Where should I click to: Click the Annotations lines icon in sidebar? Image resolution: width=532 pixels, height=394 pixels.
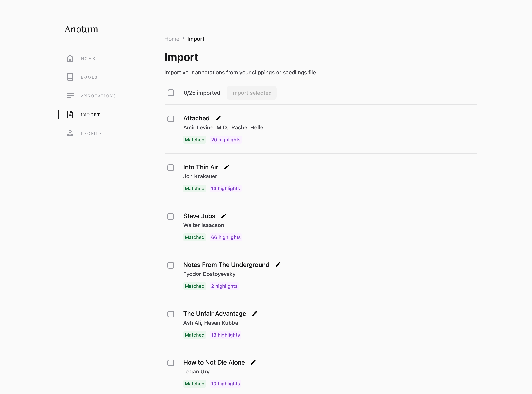(70, 96)
